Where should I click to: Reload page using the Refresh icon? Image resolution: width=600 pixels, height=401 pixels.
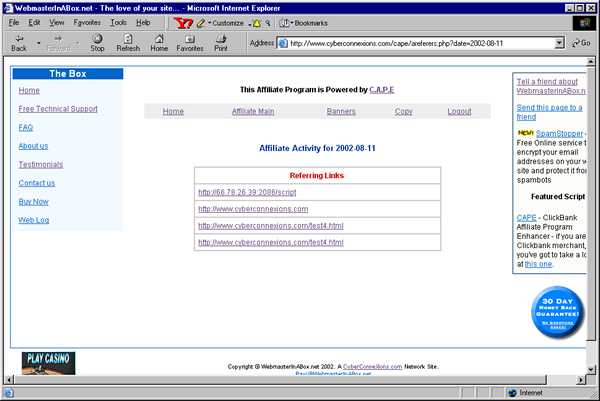(128, 39)
